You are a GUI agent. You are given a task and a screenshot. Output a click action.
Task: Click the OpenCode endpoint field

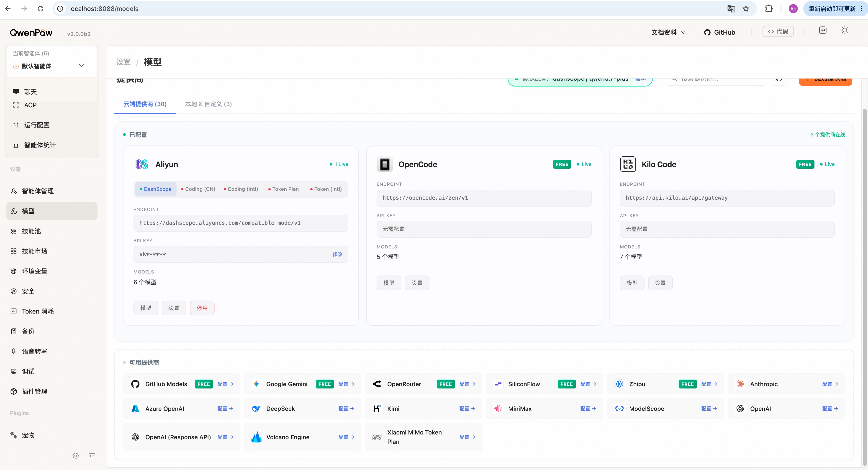click(x=484, y=198)
